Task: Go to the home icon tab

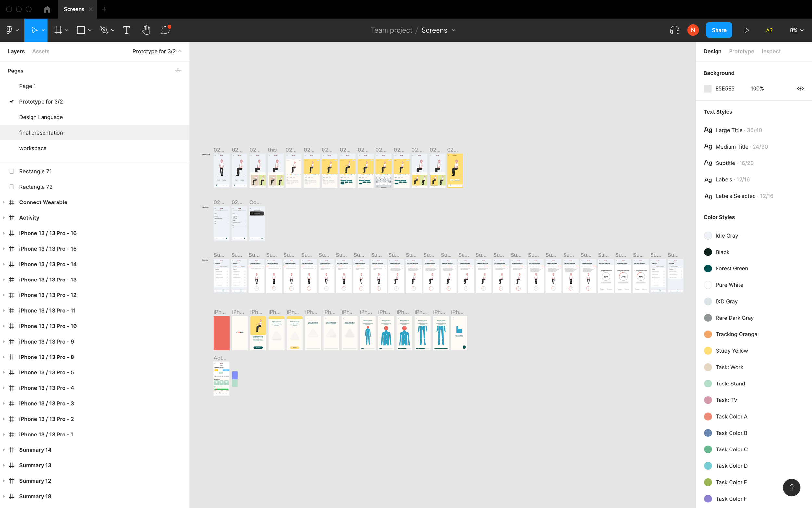Action: (47, 9)
